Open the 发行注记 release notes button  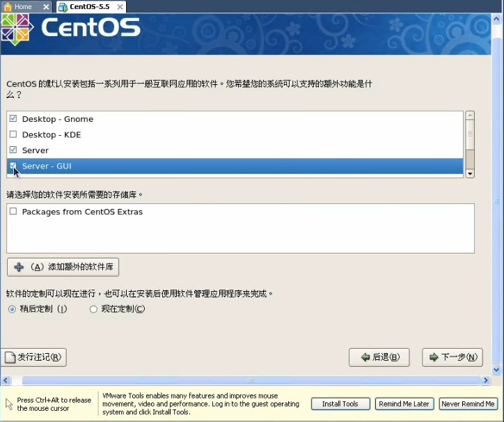click(x=33, y=357)
